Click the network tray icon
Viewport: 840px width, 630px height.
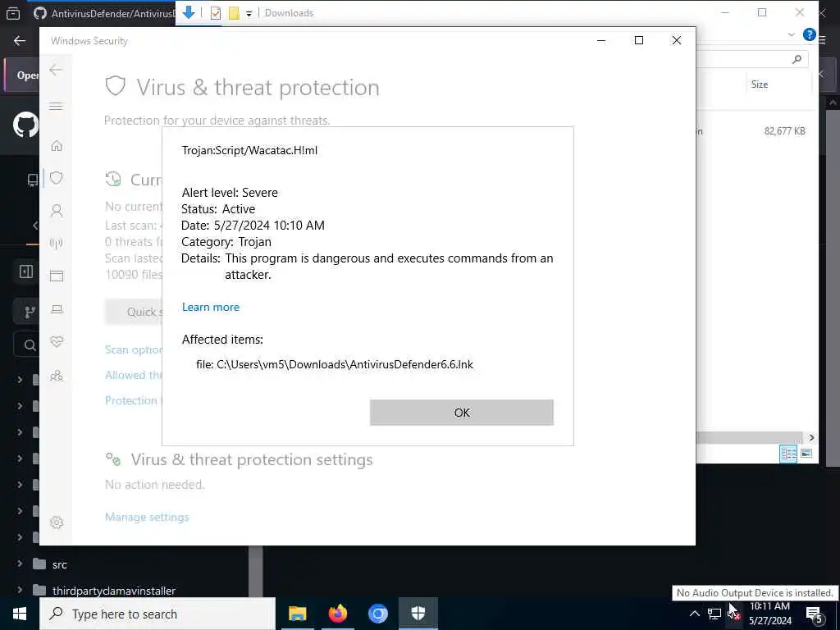point(714,614)
